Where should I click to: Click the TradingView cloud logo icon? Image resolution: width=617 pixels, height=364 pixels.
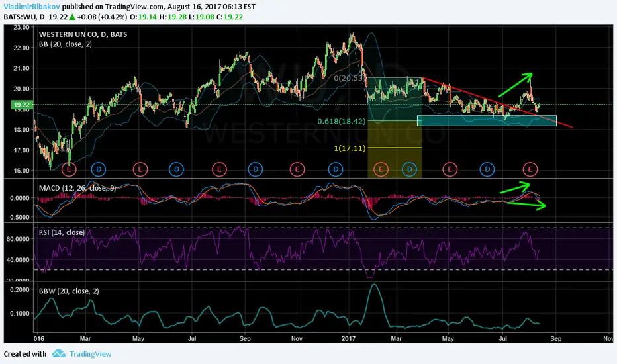click(x=59, y=353)
